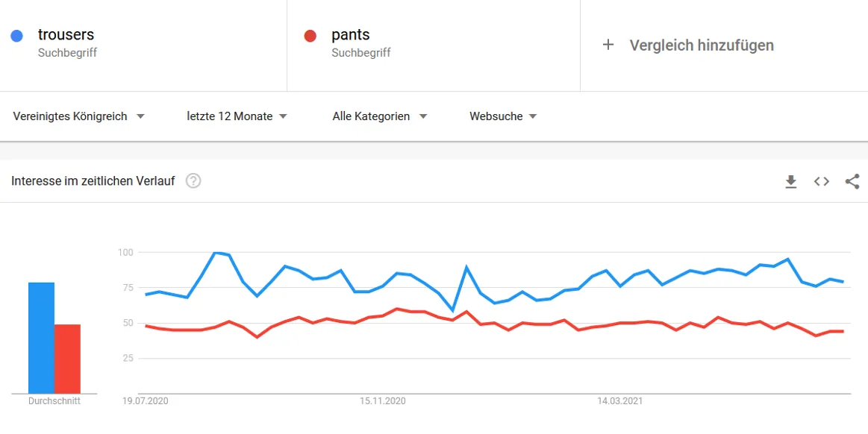Share the Interesse im zeitlichen Verlauf chart
The width and height of the screenshot is (868, 434).
pos(852,181)
